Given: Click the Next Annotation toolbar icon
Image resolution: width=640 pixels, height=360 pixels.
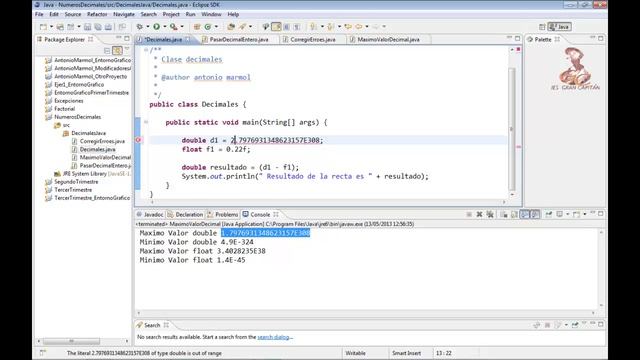Looking at the screenshot, I should (x=313, y=27).
